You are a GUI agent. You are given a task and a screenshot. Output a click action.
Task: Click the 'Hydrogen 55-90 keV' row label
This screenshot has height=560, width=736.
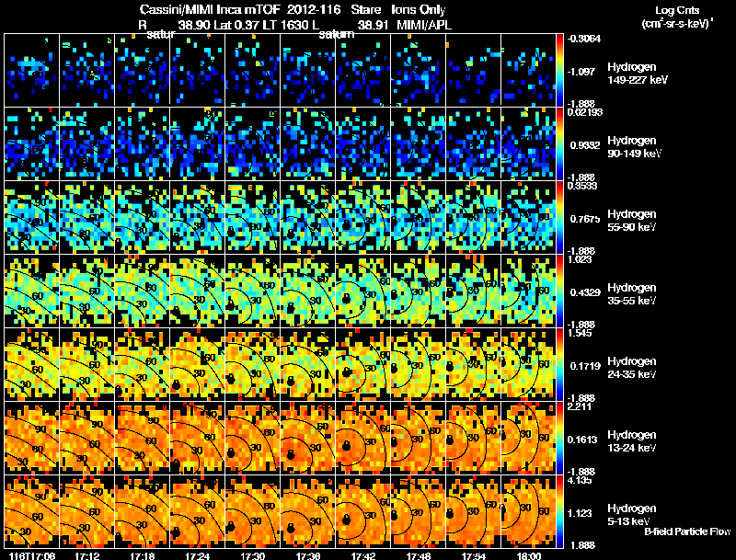tap(632, 221)
